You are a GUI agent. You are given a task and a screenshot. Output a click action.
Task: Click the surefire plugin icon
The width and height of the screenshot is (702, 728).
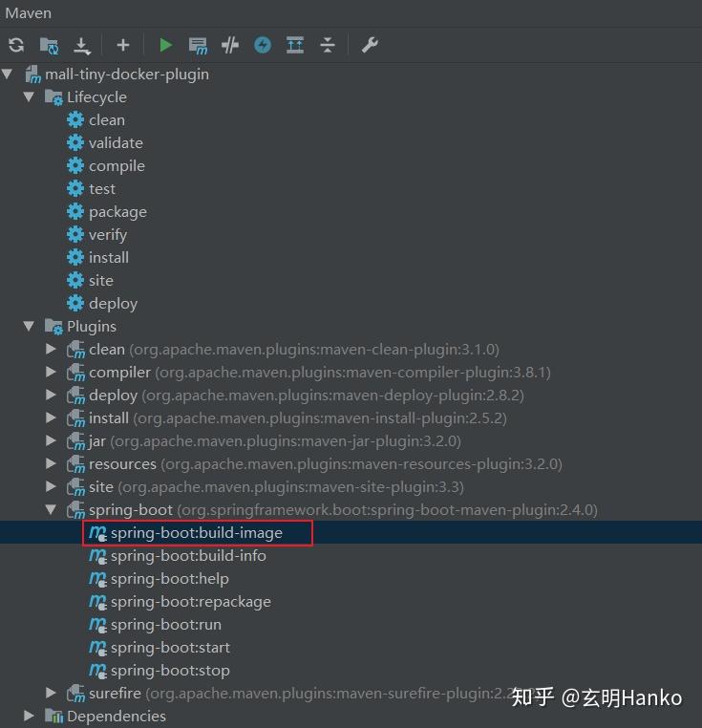(75, 694)
